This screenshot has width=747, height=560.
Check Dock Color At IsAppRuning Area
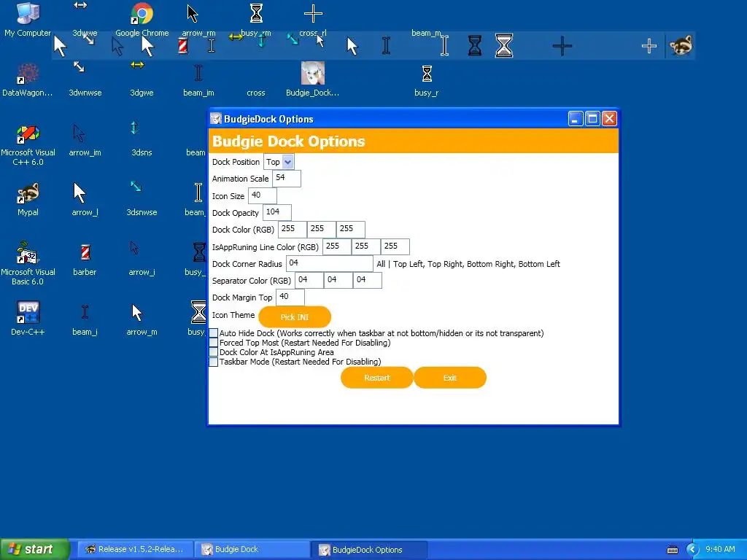[x=214, y=352]
